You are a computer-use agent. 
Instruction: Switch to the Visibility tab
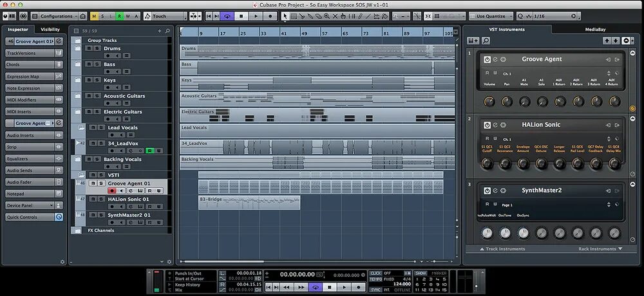[x=50, y=30]
